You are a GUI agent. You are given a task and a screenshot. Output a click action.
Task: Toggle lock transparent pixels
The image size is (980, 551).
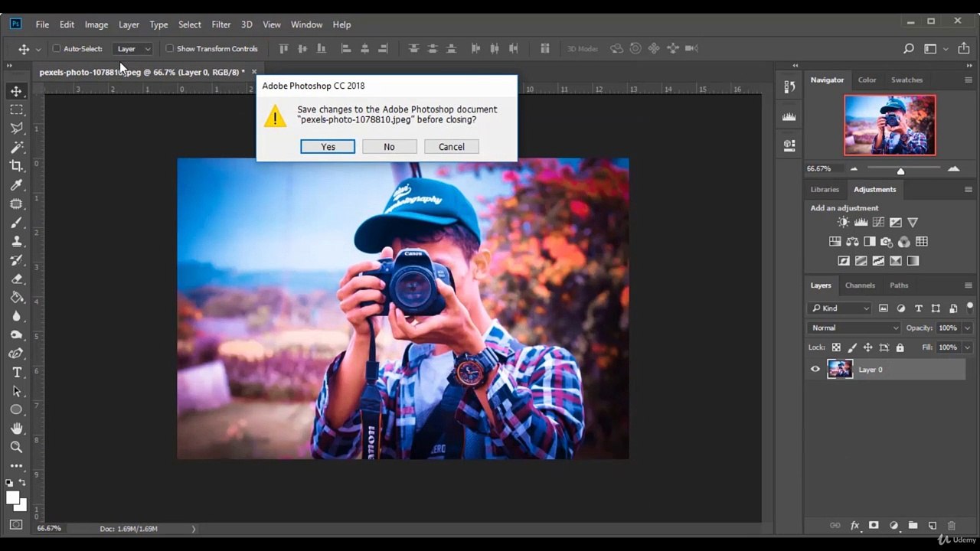836,347
